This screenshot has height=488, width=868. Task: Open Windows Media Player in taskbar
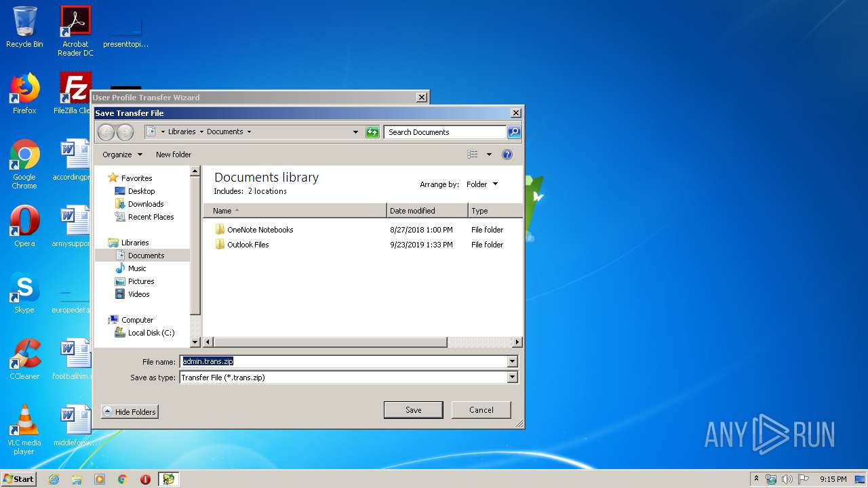tap(100, 479)
